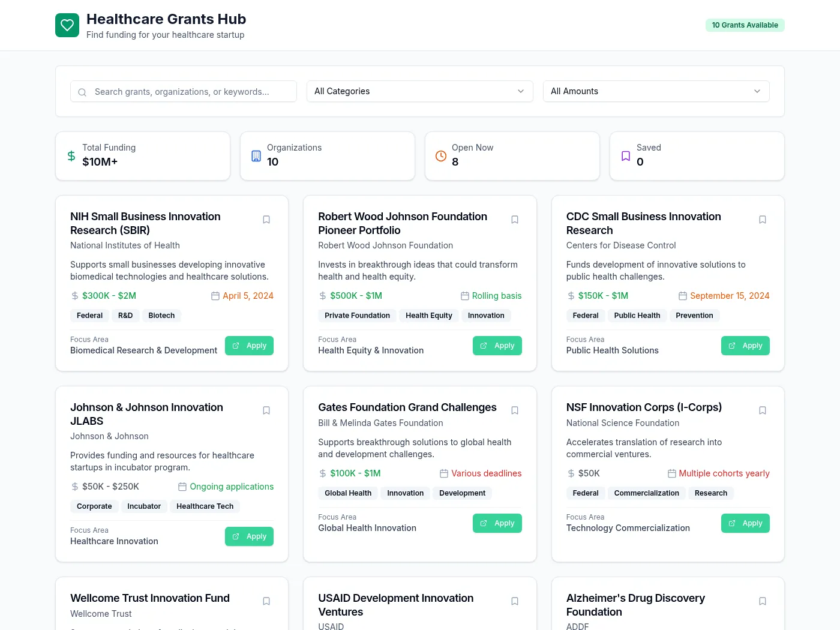Save the Robert Wood Johnson Pioneer Portfolio grant
The height and width of the screenshot is (630, 840).
pos(515,220)
